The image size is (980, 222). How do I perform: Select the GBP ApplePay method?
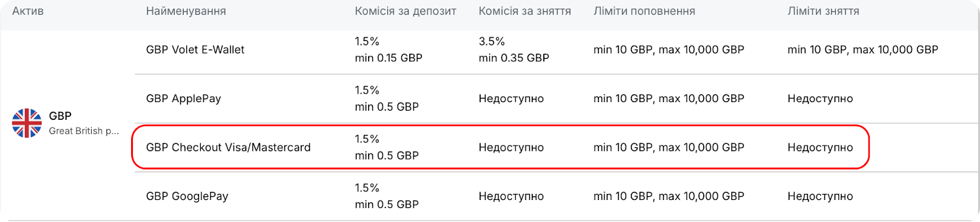183,98
